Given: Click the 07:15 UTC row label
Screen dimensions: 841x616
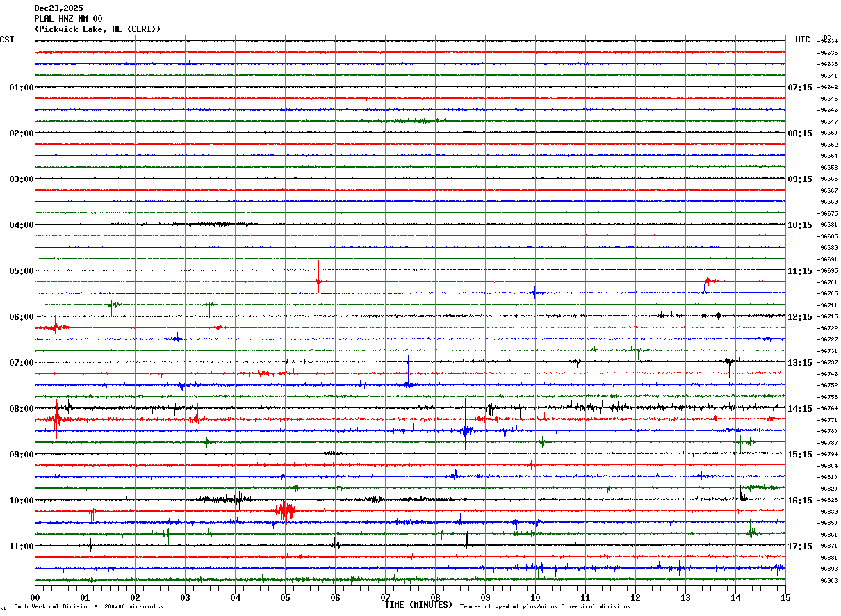Looking at the screenshot, I should [800, 88].
